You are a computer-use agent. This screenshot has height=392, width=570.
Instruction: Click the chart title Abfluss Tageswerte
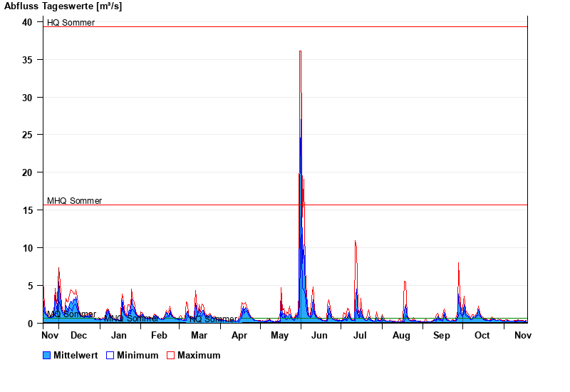53,6
